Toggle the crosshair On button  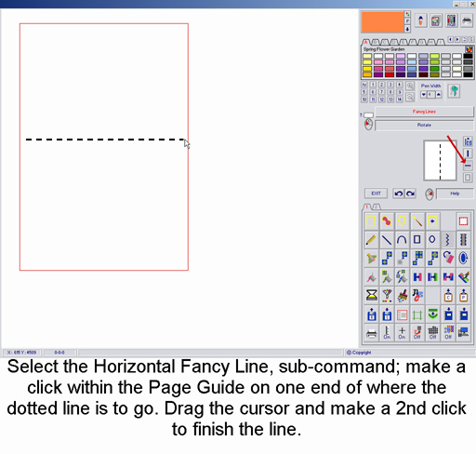[x=402, y=332]
